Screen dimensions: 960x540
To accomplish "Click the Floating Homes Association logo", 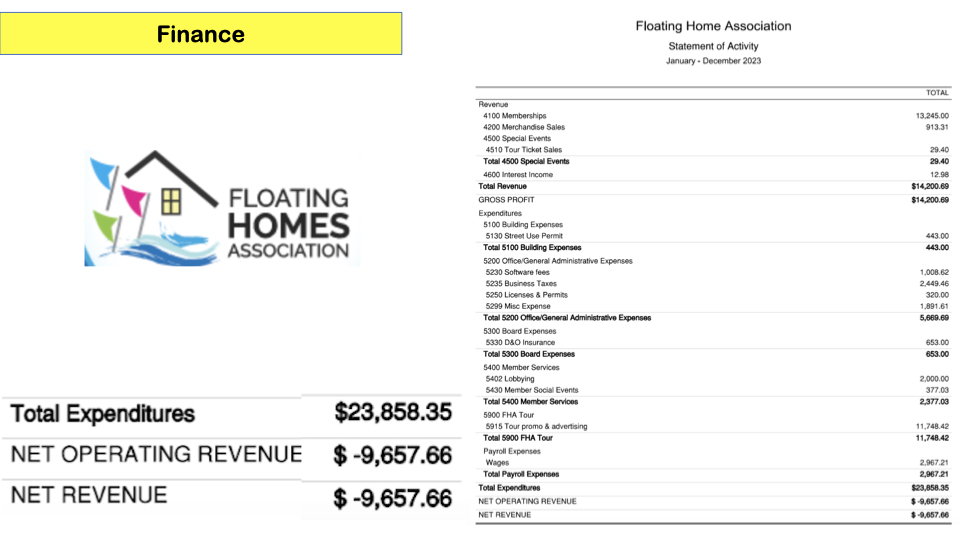I will pyautogui.click(x=220, y=208).
